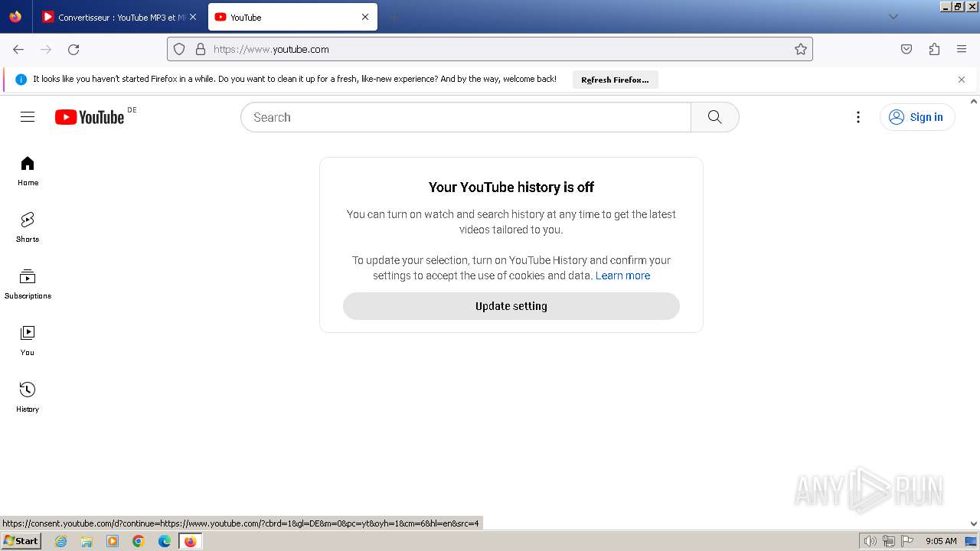980x551 pixels.
Task: Bookmark this page with the star
Action: 801,49
